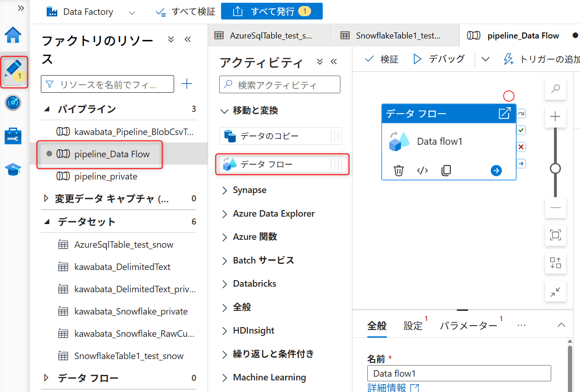Click the canvas zoom slider handle

pyautogui.click(x=555, y=168)
